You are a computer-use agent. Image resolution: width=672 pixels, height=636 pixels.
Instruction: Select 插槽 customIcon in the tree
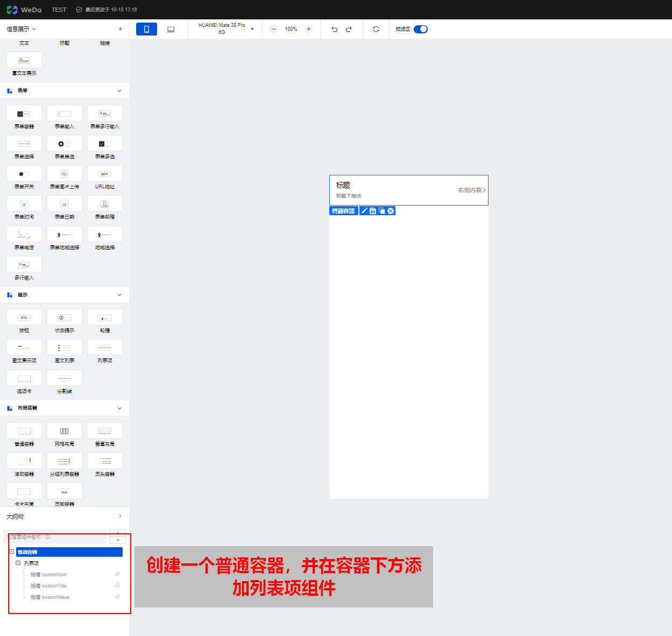tap(48, 575)
